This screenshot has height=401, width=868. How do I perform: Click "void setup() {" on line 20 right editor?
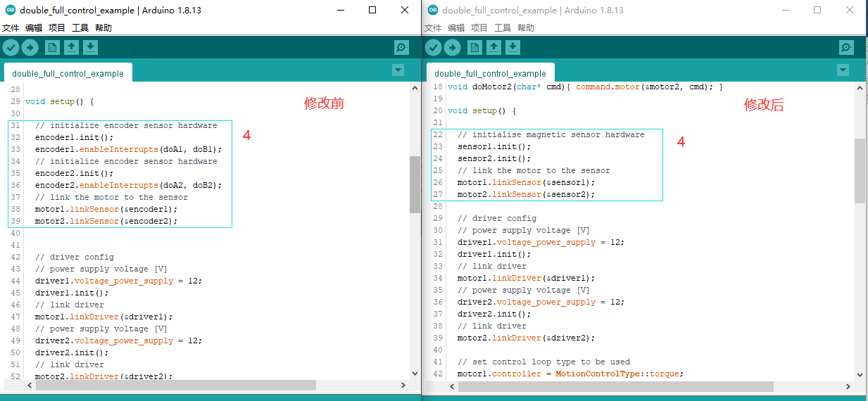point(482,110)
